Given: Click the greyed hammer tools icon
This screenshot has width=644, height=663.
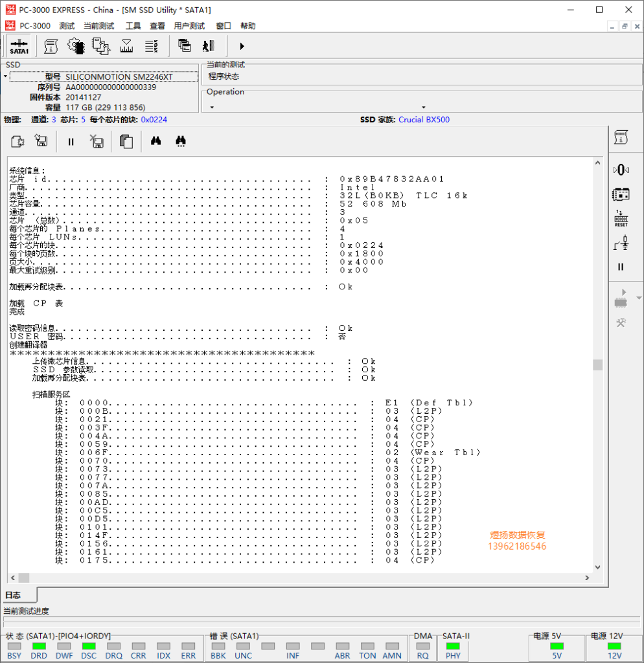Looking at the screenshot, I should [621, 323].
